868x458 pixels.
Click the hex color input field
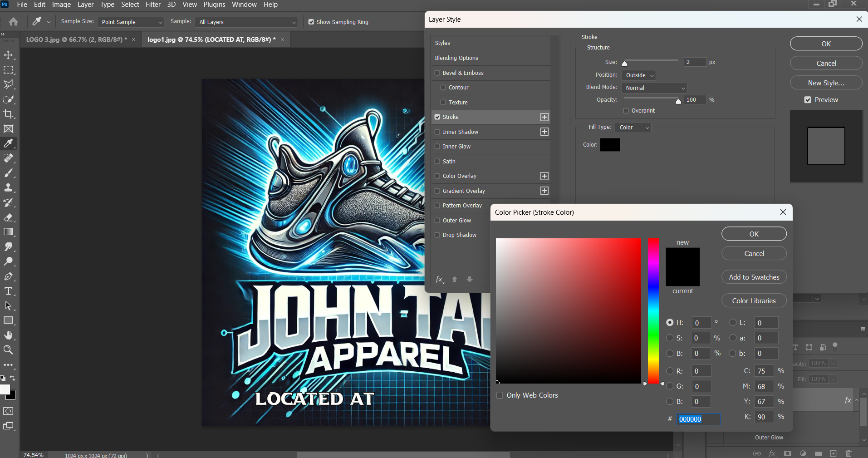(698, 419)
